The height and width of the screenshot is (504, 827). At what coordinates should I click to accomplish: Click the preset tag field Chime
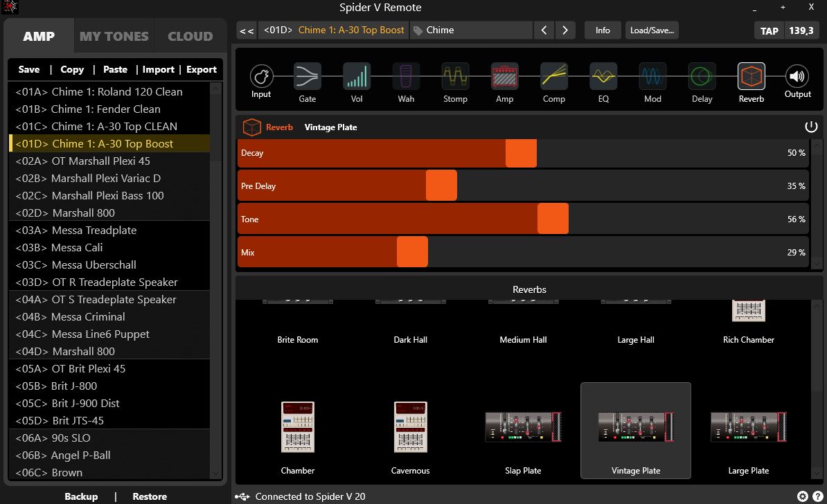(x=472, y=30)
